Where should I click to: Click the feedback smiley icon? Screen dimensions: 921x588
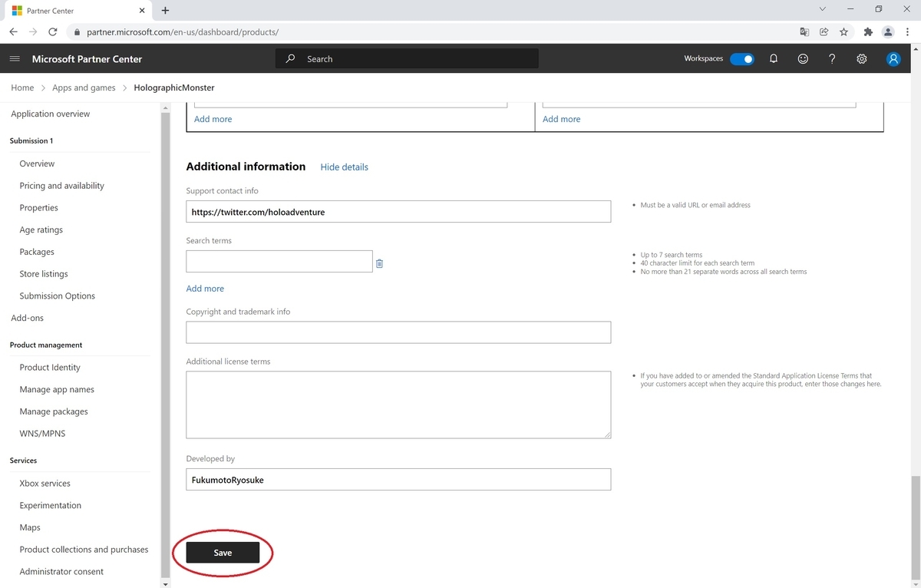pos(803,59)
